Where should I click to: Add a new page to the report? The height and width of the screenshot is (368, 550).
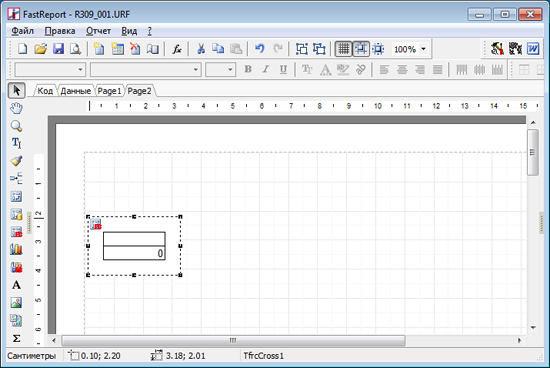click(x=99, y=49)
